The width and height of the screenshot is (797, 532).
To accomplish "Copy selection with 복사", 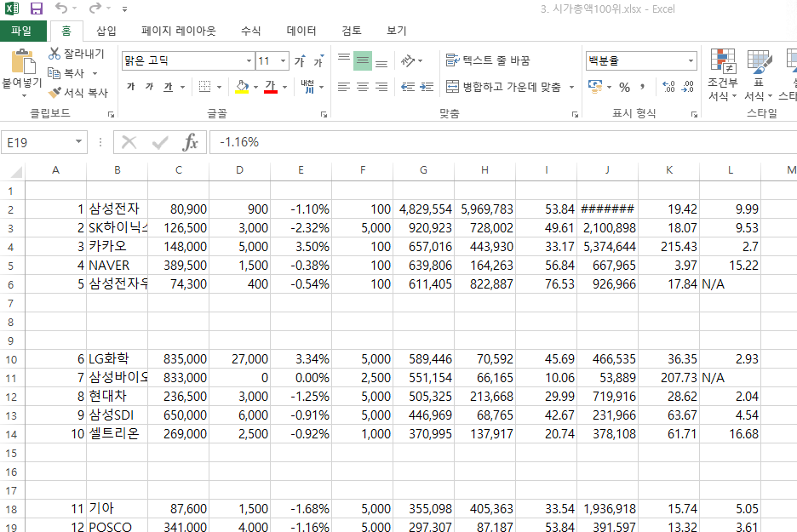I will [66, 73].
